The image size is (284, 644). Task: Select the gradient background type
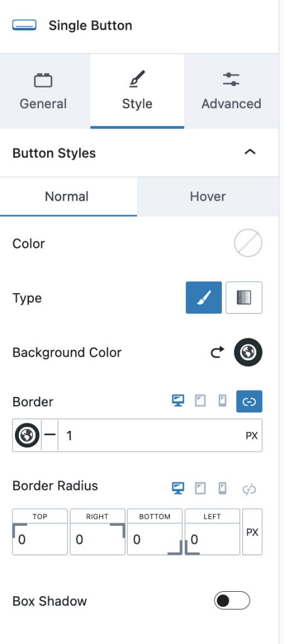click(x=244, y=297)
